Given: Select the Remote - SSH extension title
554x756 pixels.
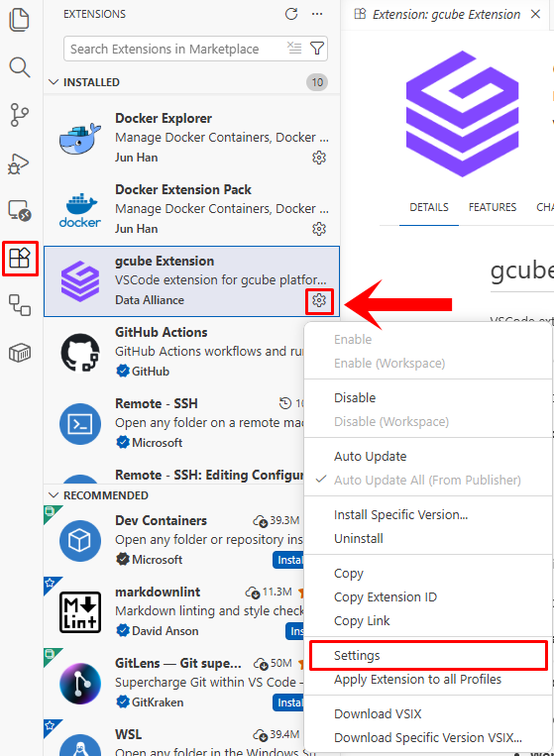Looking at the screenshot, I should (x=157, y=403).
